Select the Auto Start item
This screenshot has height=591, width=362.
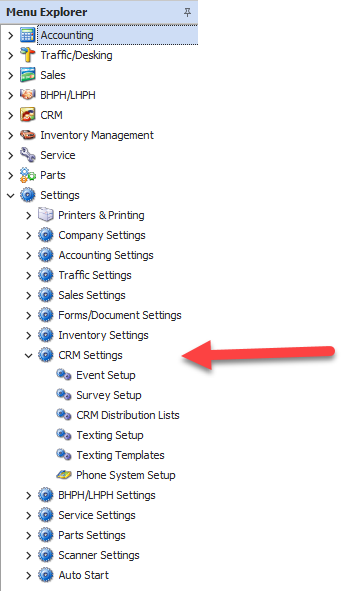[x=83, y=575]
